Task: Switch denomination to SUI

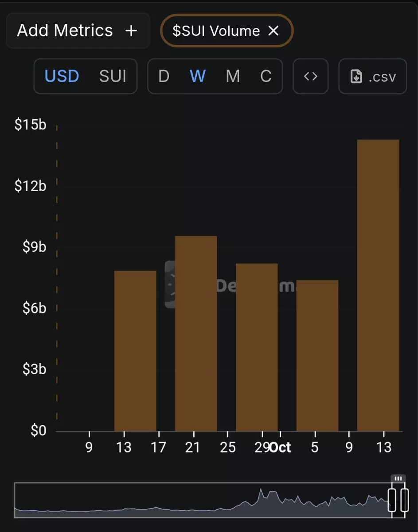Action: click(x=113, y=76)
